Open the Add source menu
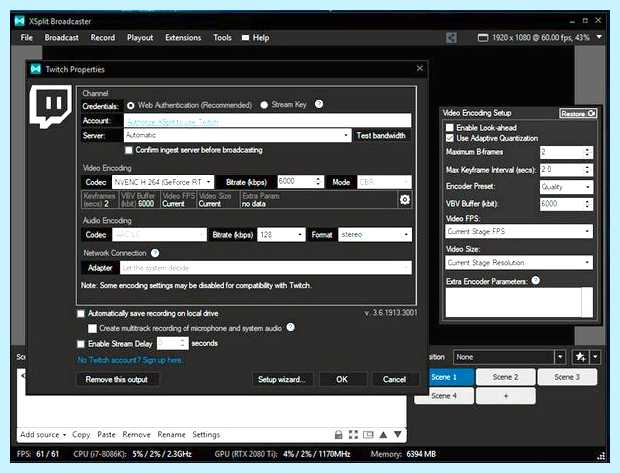The height and width of the screenshot is (473, 620). [x=43, y=435]
